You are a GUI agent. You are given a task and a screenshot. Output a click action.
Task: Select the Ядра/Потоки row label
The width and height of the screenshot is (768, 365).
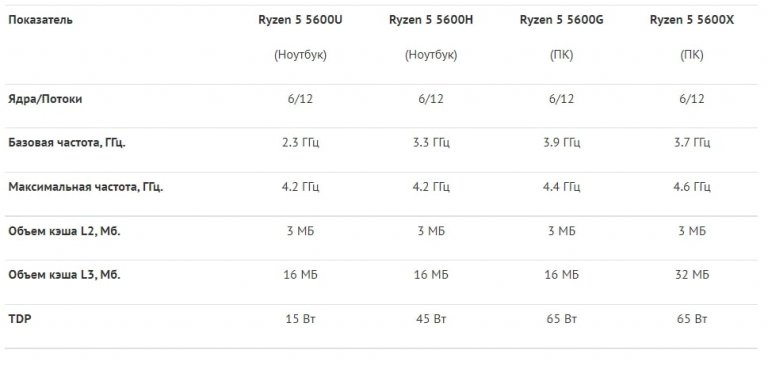pyautogui.click(x=45, y=99)
